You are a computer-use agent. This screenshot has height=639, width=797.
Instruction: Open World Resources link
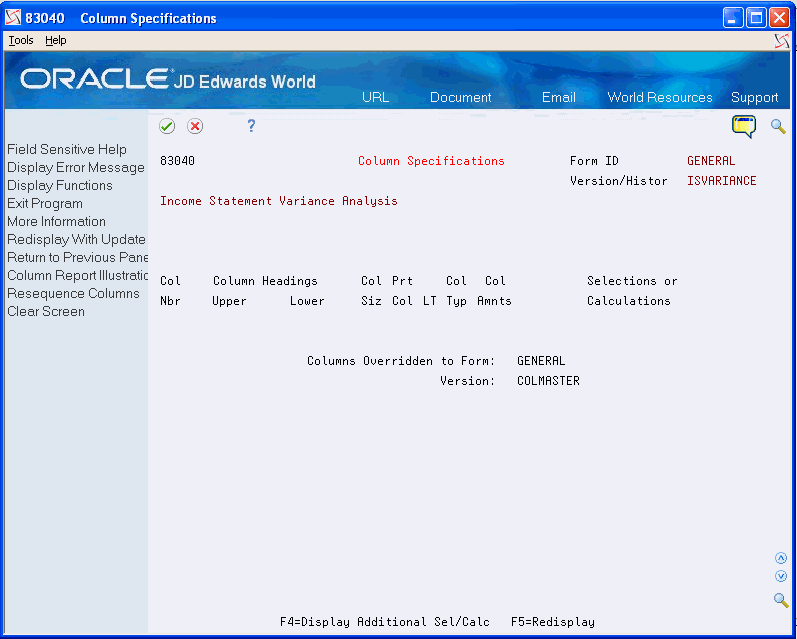pos(660,97)
